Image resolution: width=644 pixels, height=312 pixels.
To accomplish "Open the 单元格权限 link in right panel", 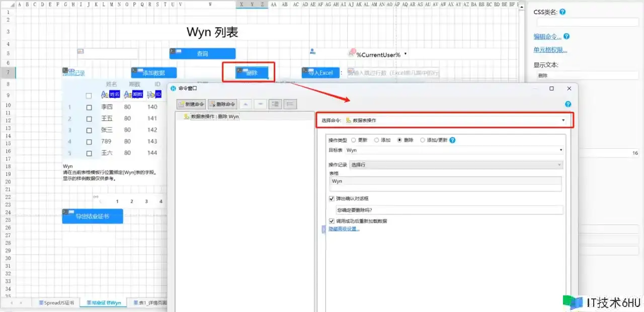I will pos(550,50).
